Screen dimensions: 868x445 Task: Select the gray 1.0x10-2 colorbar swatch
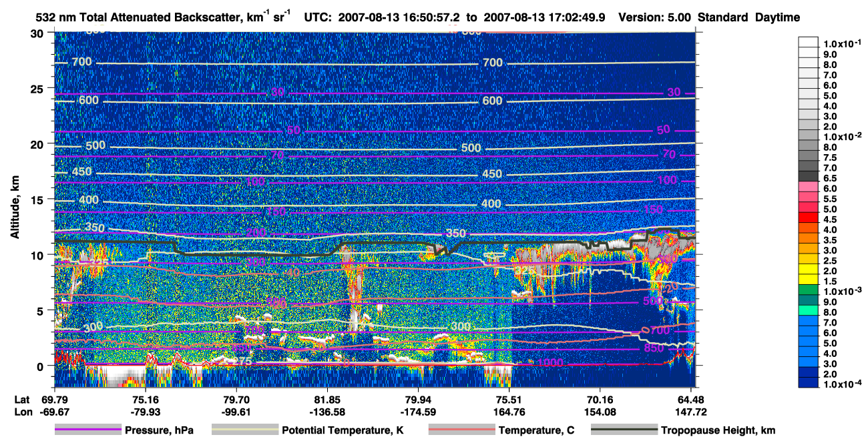809,136
